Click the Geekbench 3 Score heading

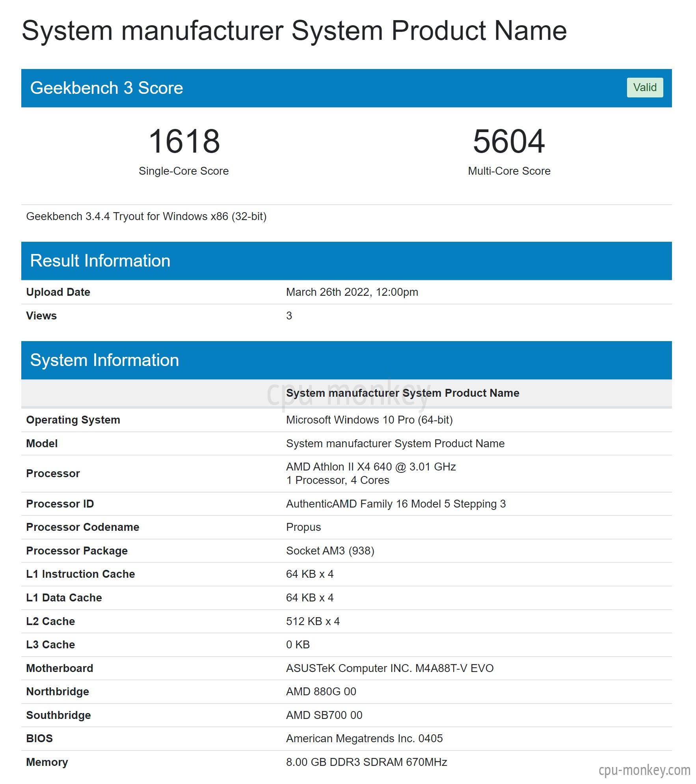pos(107,88)
